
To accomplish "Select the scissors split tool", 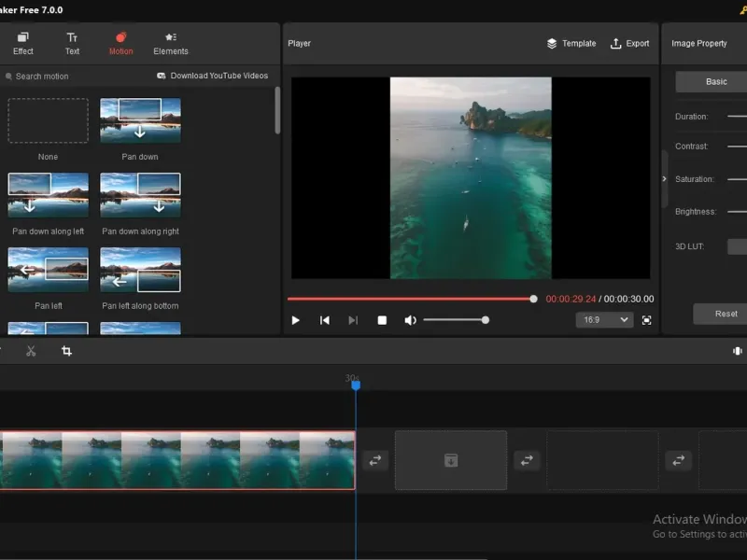I will pyautogui.click(x=31, y=351).
